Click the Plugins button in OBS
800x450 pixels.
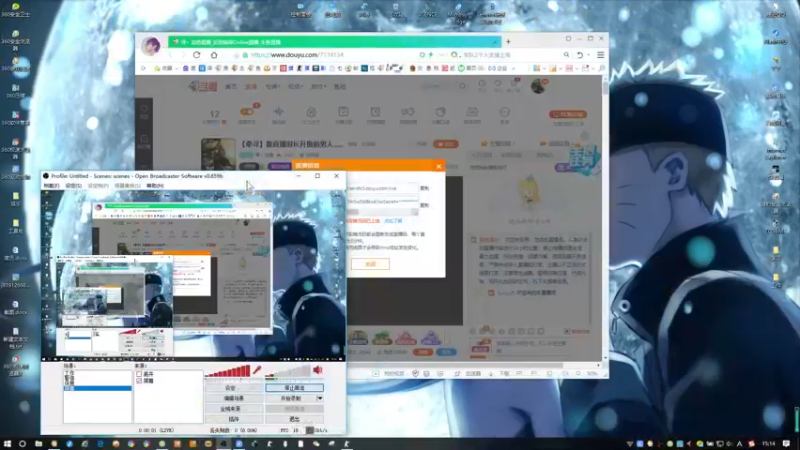(234, 419)
